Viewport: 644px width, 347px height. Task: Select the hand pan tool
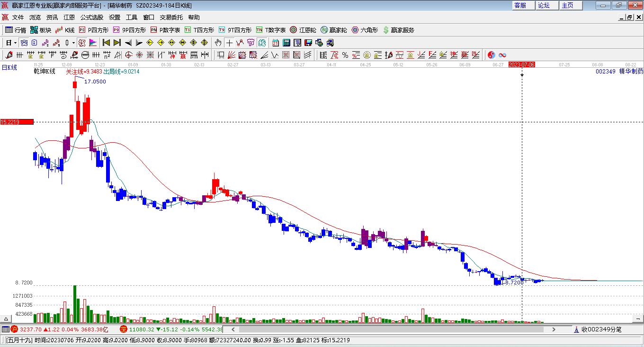(218, 43)
